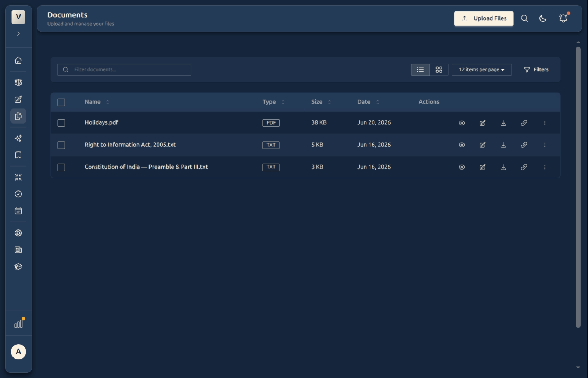Preview Constitution of India with eye icon
The image size is (588, 378).
pos(462,167)
